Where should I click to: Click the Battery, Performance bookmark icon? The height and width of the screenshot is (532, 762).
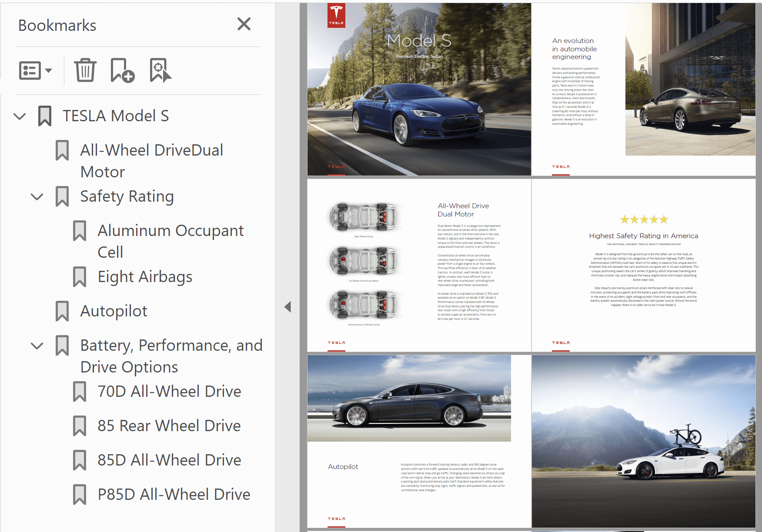62,346
